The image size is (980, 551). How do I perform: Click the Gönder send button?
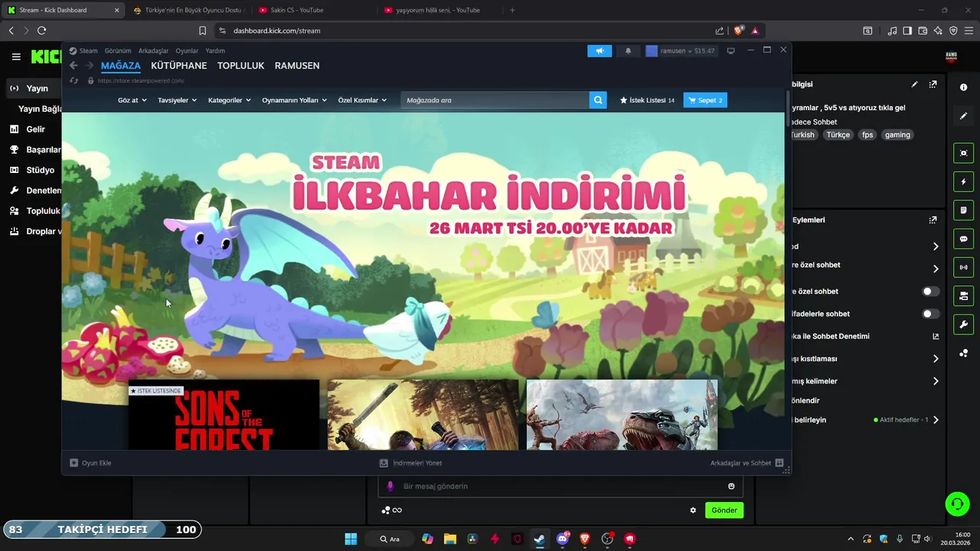pyautogui.click(x=724, y=510)
